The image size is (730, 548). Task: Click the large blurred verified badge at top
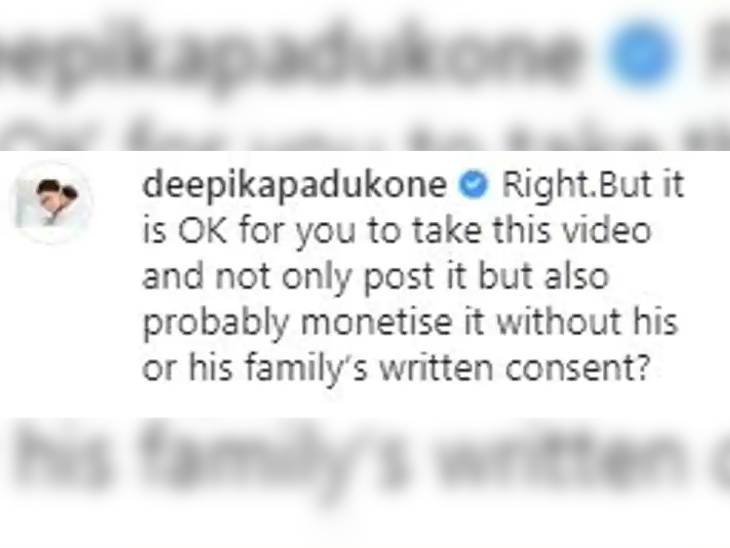click(642, 52)
